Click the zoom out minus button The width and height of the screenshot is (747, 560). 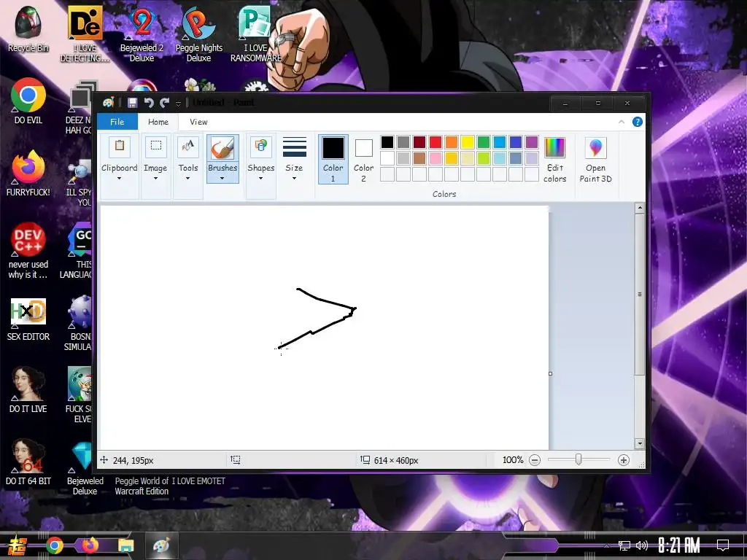pyautogui.click(x=535, y=460)
